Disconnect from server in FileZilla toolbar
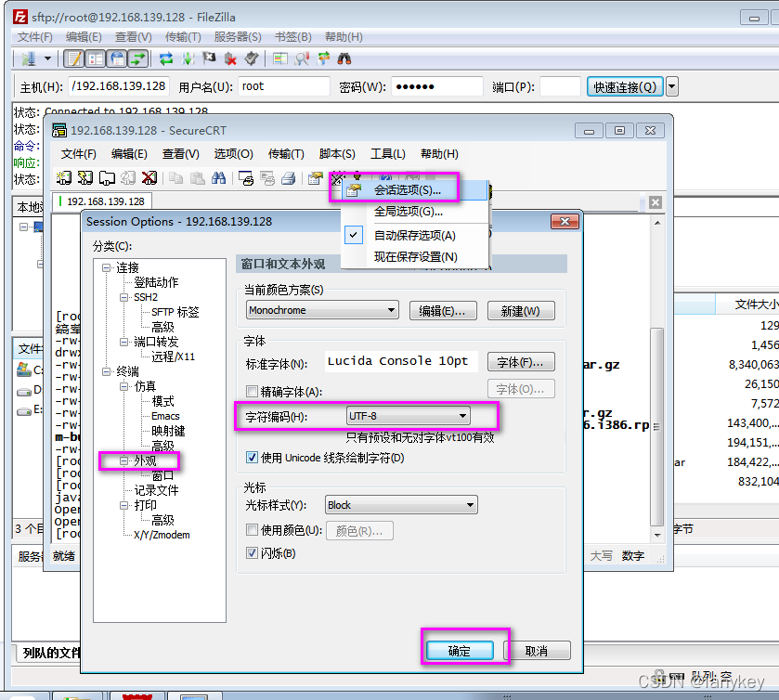Screen dimensions: 779x700 click(230, 58)
